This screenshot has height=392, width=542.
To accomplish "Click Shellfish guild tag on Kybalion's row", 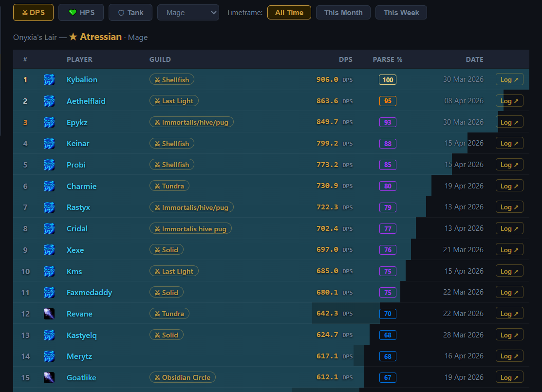I will pos(172,79).
